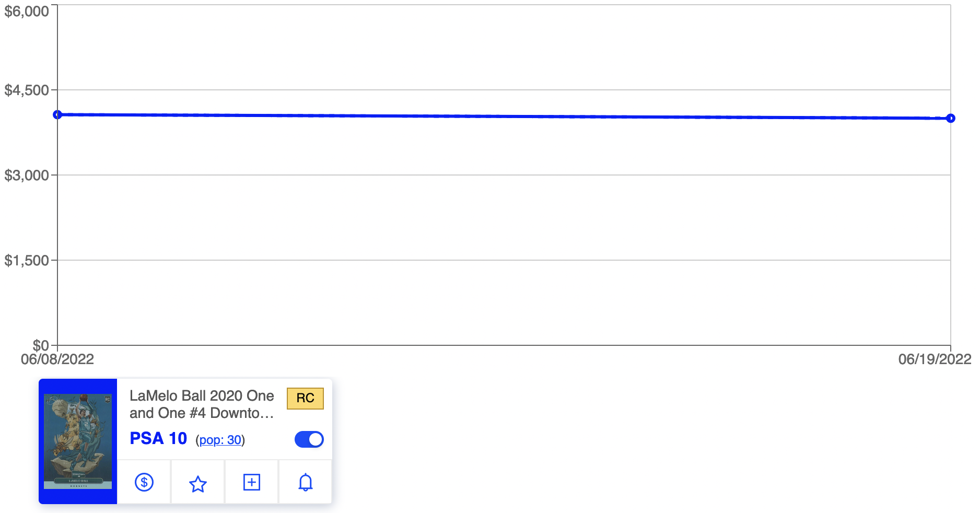Click the $1,500 y-axis label
The image size is (980, 513).
click(27, 260)
